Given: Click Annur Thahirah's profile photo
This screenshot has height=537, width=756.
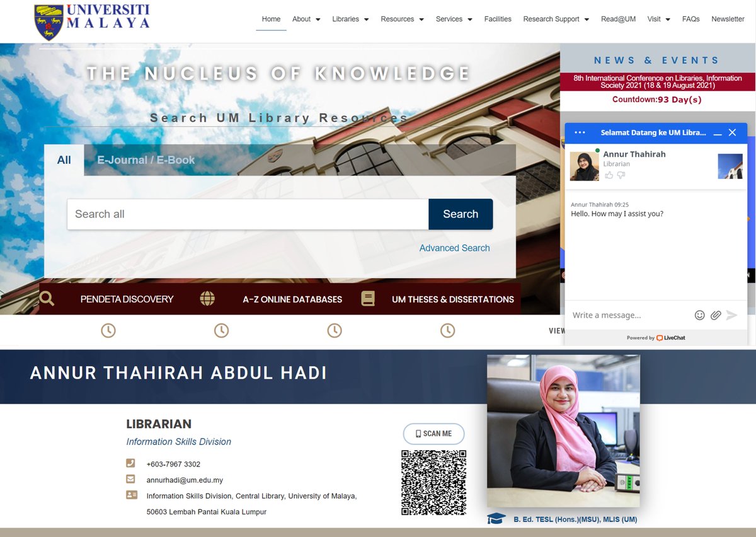Looking at the screenshot, I should (564, 430).
